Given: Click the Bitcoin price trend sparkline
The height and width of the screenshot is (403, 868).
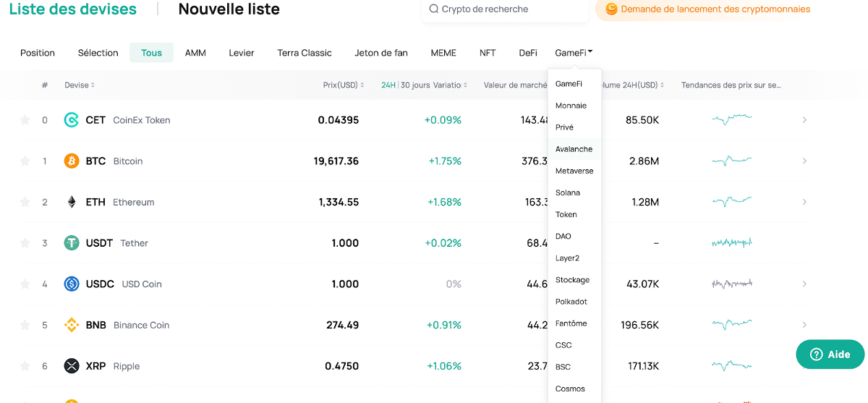Looking at the screenshot, I should point(732,161).
